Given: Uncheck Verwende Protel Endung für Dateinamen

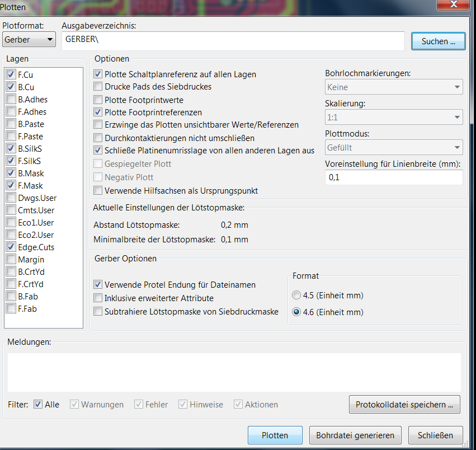Looking at the screenshot, I should pos(98,285).
